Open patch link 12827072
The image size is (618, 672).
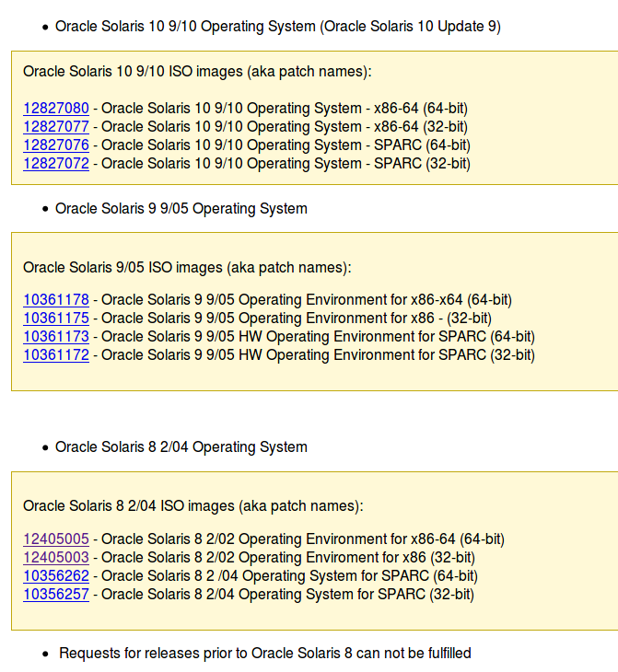[56, 163]
